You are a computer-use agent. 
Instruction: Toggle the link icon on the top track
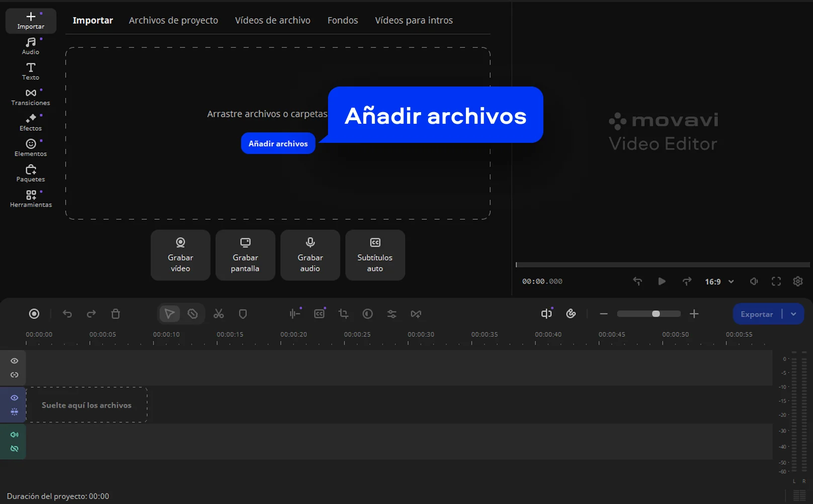(x=14, y=374)
